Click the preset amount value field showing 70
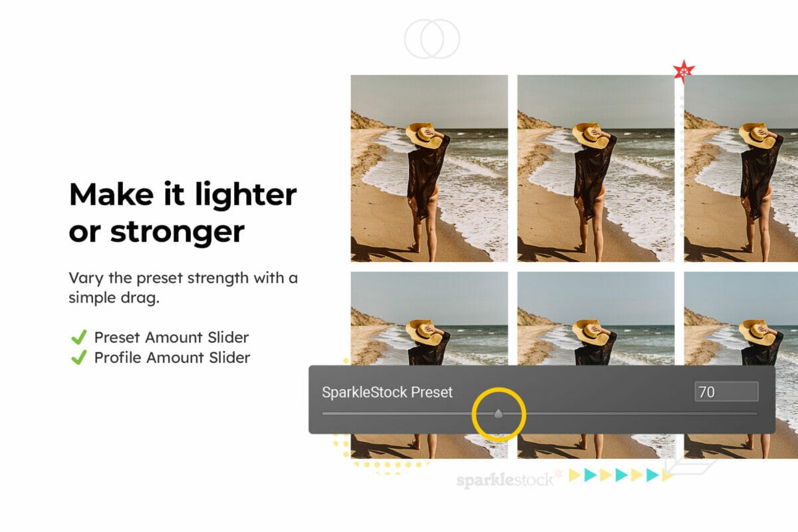 (x=726, y=392)
